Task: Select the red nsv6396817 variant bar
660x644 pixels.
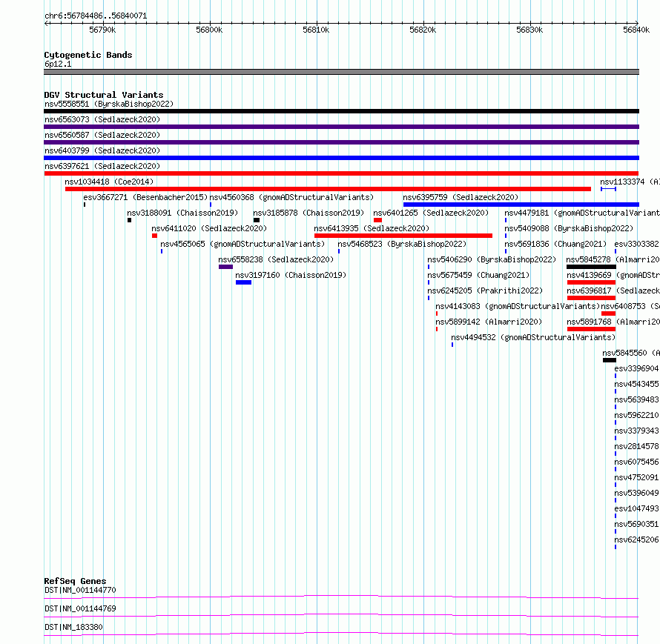Action: [x=591, y=298]
